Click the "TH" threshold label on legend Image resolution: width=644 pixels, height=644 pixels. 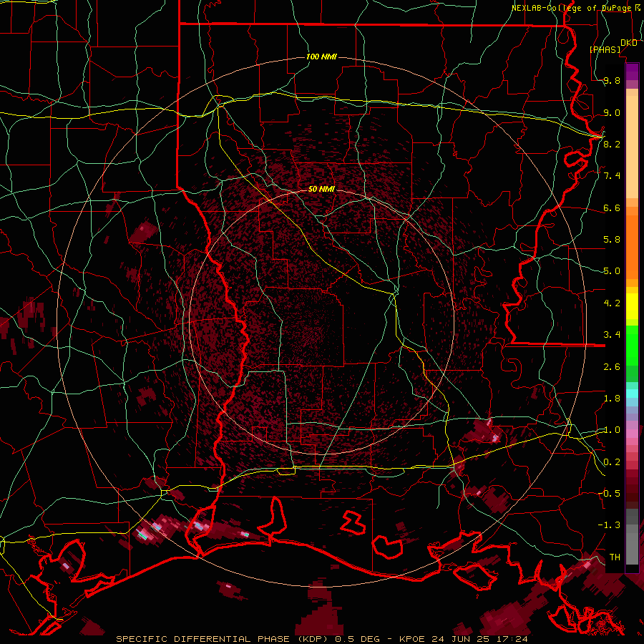coord(615,557)
